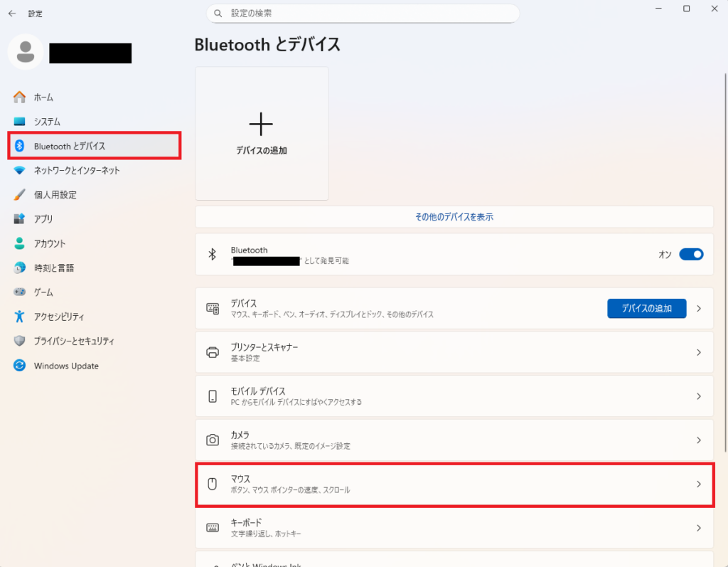This screenshot has height=567, width=728.
Task: Select the ゲーム sidebar icon
Action: coord(20,292)
